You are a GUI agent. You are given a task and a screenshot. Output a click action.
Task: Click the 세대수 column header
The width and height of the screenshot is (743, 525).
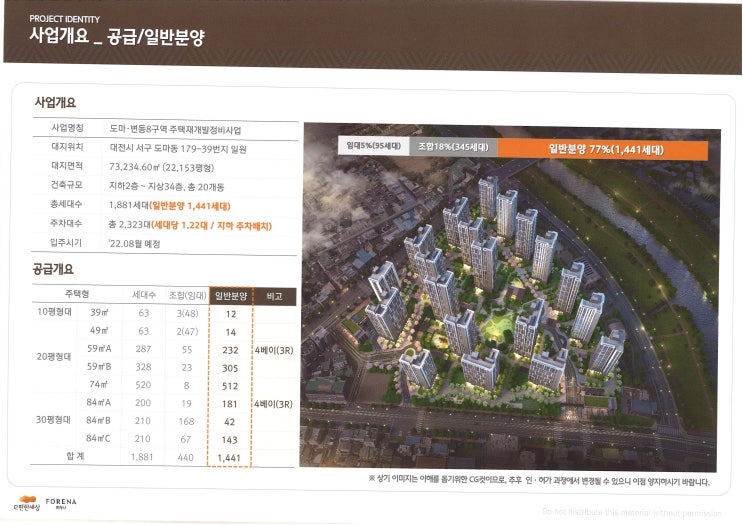click(144, 295)
